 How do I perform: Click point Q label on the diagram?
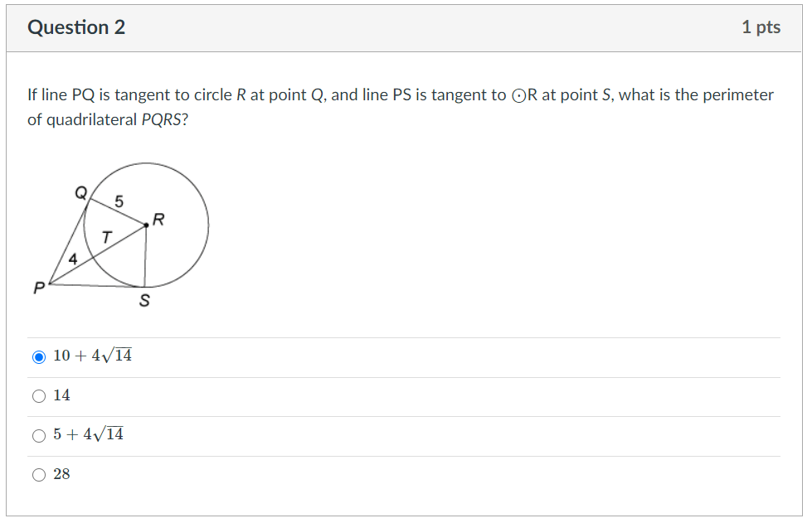point(80,192)
